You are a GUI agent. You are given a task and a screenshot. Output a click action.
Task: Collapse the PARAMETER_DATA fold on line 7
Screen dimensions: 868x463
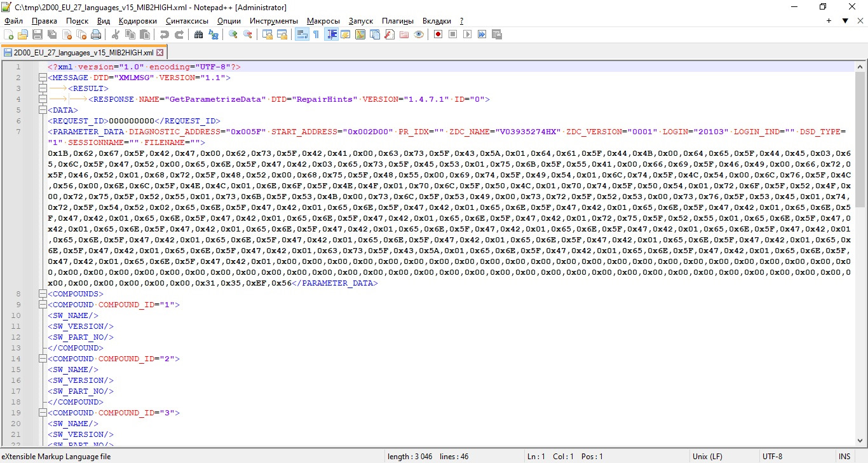43,132
